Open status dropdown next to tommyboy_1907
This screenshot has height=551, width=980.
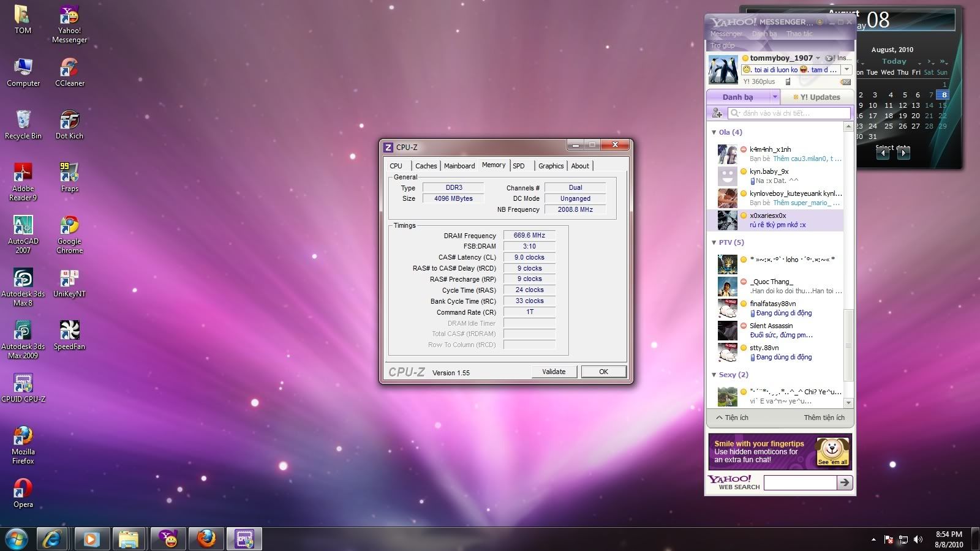[818, 58]
